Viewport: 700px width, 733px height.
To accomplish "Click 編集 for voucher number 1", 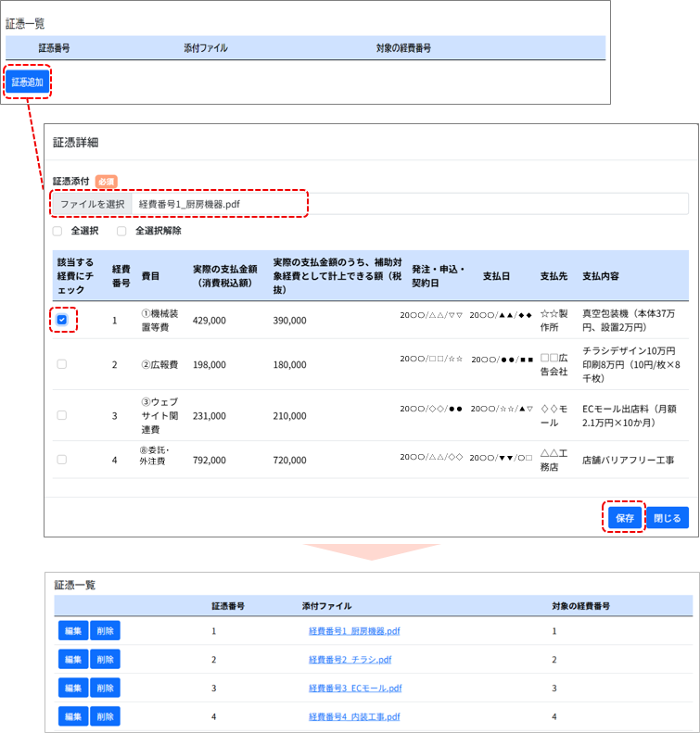I will [x=72, y=631].
